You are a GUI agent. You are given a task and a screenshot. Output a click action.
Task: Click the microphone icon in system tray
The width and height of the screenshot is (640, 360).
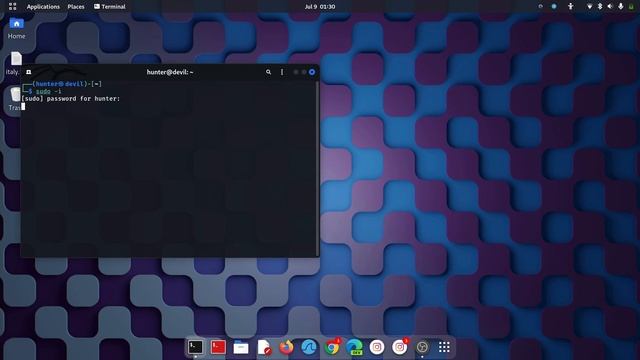coord(620,7)
